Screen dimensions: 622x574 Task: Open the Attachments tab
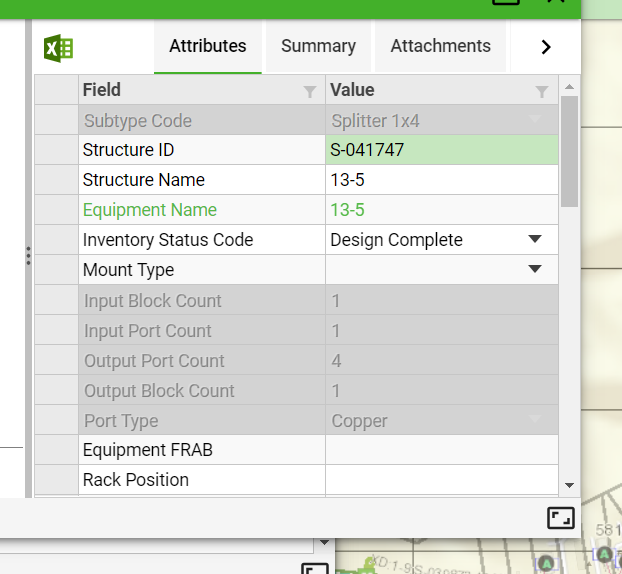[x=440, y=46]
